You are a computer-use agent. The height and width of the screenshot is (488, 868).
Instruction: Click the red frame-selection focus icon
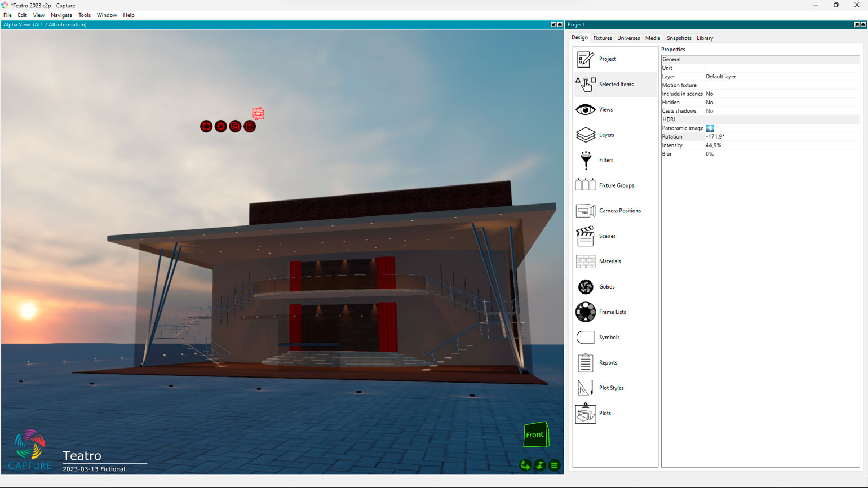[206, 127]
